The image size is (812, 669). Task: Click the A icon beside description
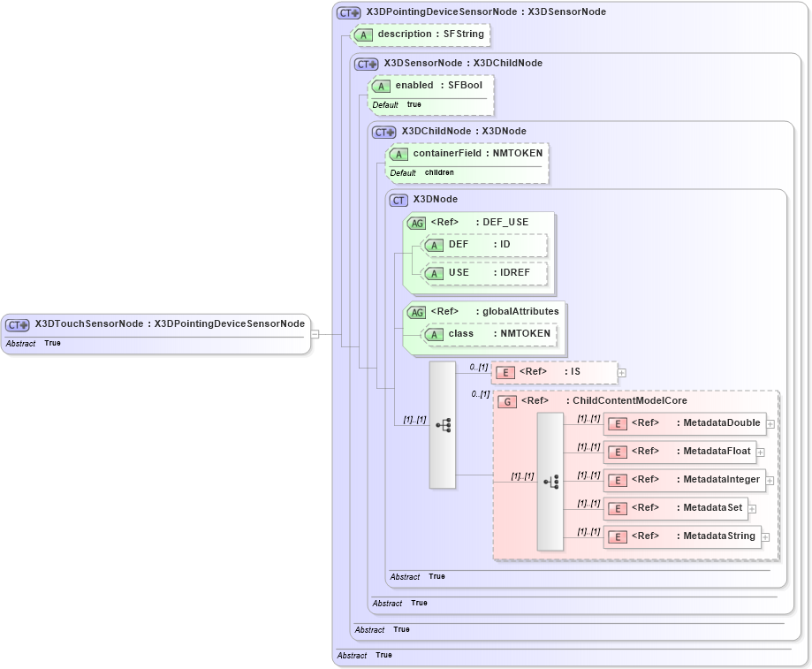pos(363,34)
